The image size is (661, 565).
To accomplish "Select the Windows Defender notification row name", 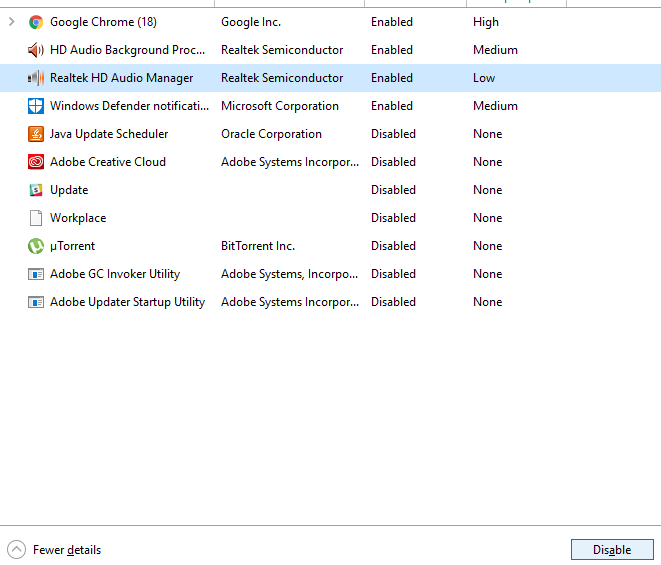I will click(129, 106).
